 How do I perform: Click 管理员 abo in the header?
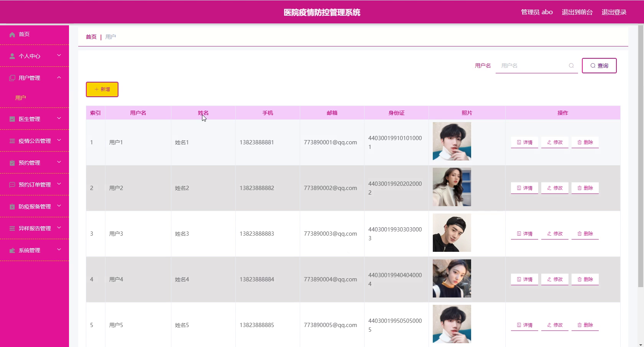537,12
